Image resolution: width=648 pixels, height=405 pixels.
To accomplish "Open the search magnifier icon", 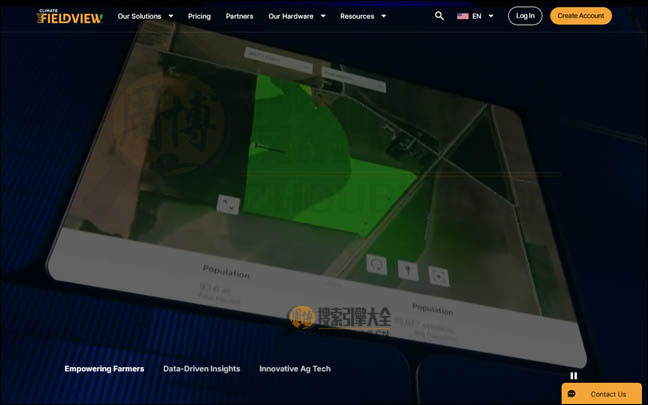I will [x=439, y=16].
